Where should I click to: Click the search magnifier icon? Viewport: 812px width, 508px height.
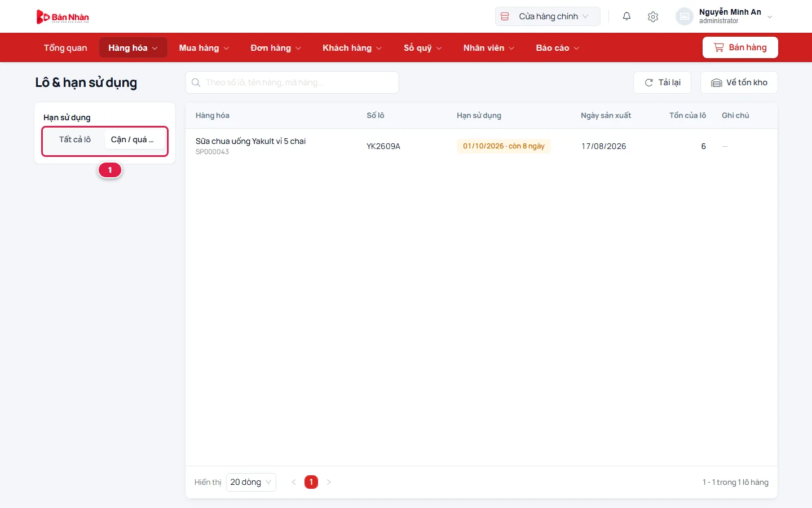(196, 82)
